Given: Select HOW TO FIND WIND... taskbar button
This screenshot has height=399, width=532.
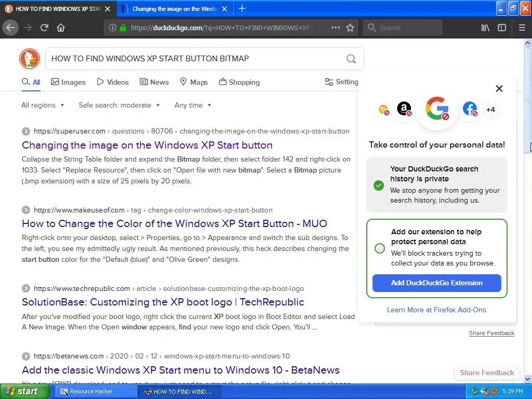Looking at the screenshot, I should 180,392.
